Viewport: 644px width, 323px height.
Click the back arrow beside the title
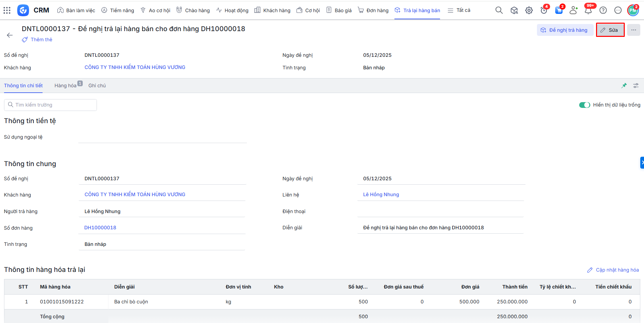[x=10, y=35]
